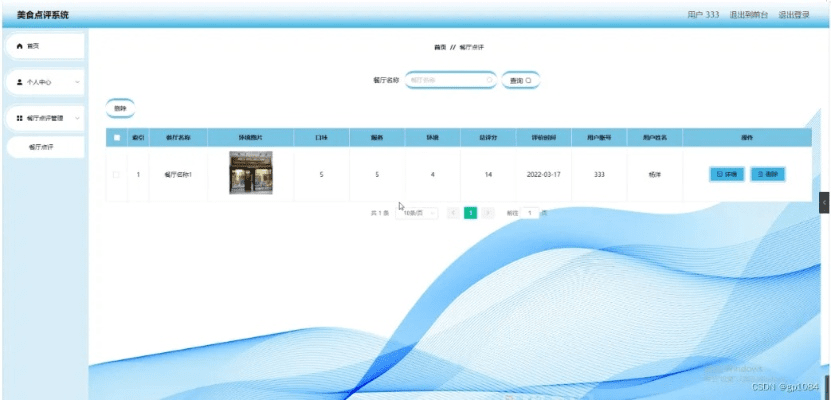The image size is (831, 400).
Task: Click the bulk 删除 button above the table
Action: pyautogui.click(x=120, y=109)
